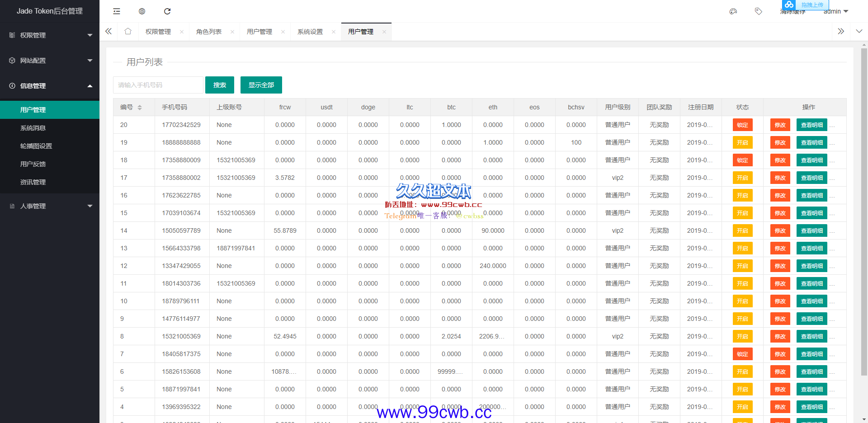
Task: Open the admin account dropdown
Action: (x=836, y=12)
